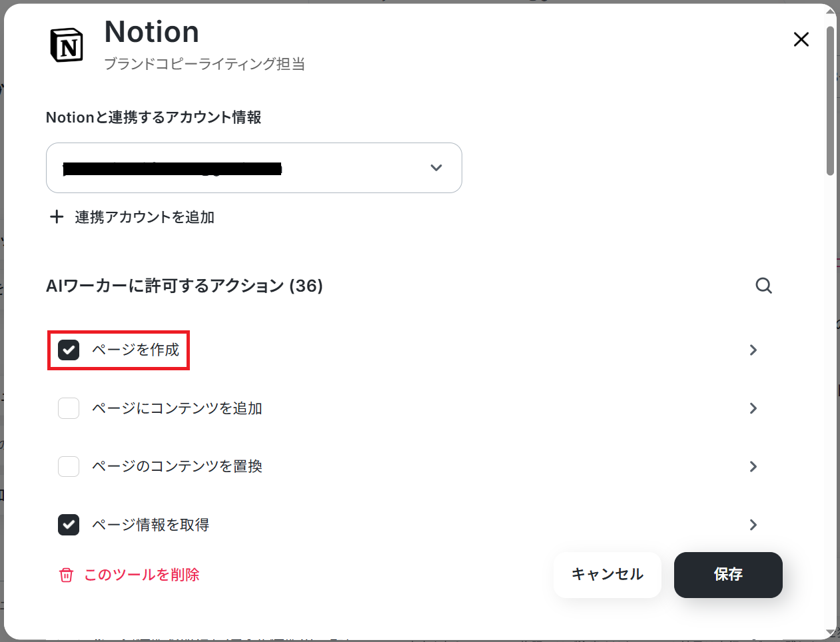Click the キャンセル button

pos(608,575)
